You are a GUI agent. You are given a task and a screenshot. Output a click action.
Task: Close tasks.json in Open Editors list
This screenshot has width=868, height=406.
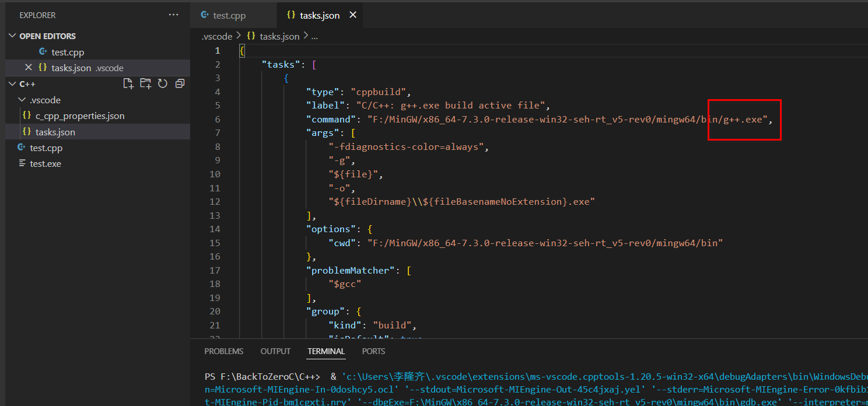28,68
